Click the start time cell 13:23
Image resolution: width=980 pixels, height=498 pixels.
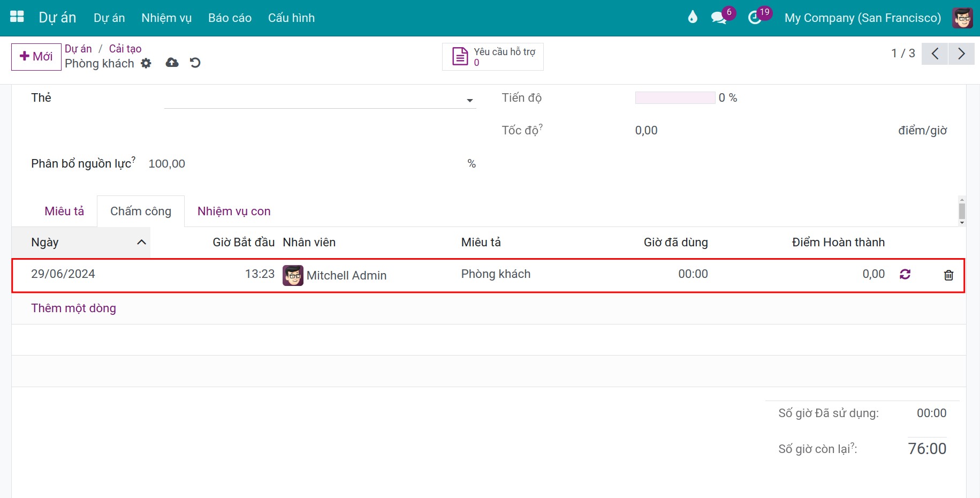(260, 274)
